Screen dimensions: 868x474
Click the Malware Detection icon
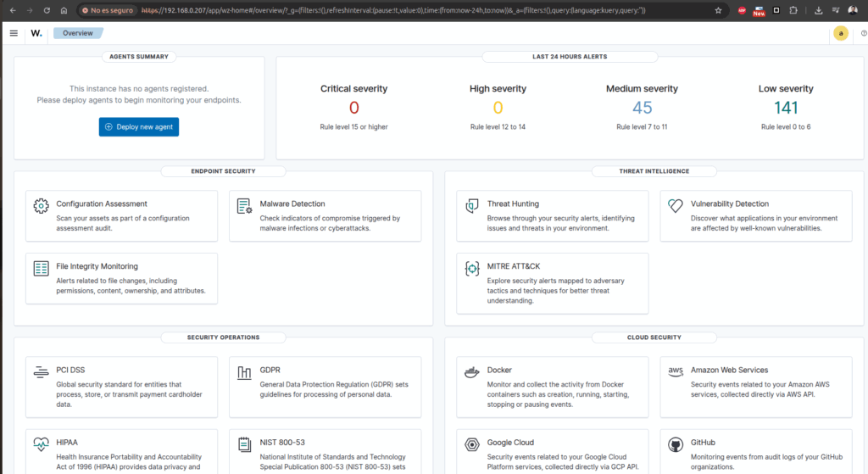244,205
